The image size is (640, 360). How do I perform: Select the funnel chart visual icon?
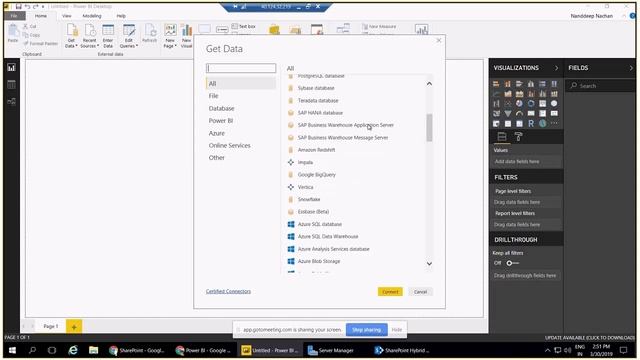pos(508,113)
